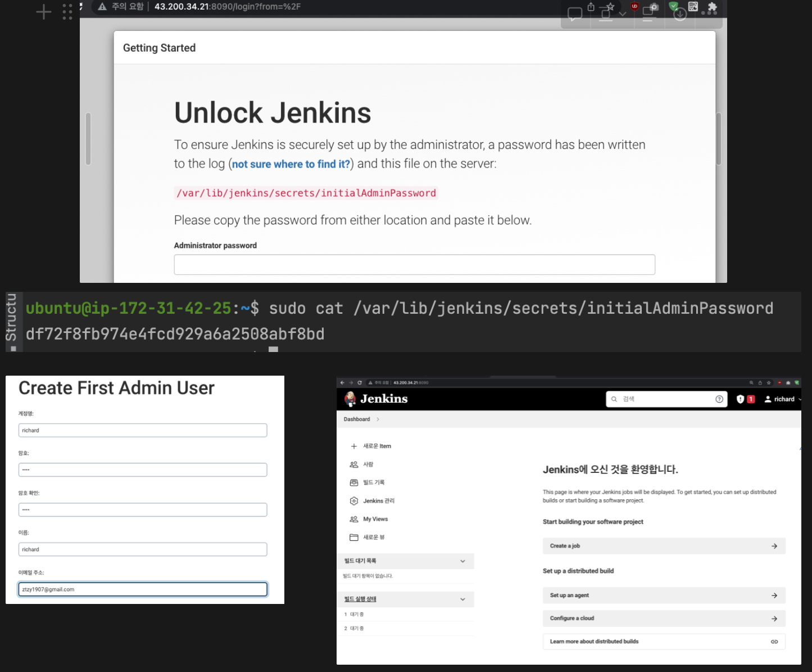This screenshot has height=672, width=812.
Task: Open 빌드 기록 in the sidebar
Action: (368, 482)
